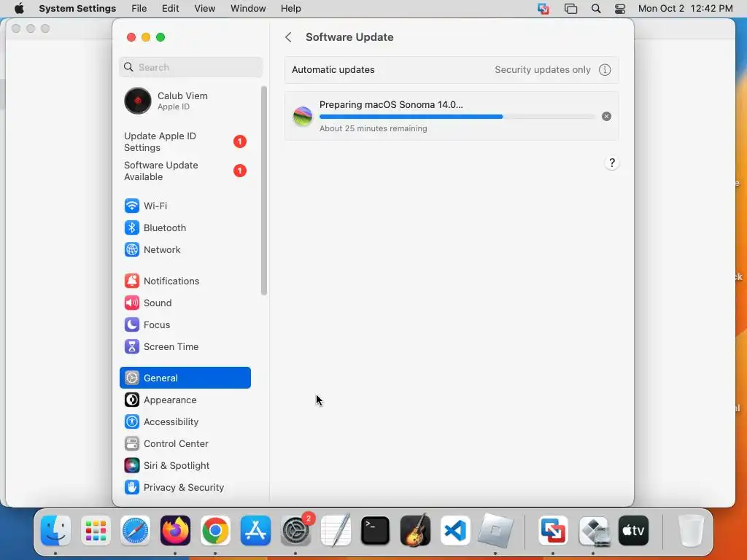
Task: Open the Window menu
Action: click(x=248, y=9)
